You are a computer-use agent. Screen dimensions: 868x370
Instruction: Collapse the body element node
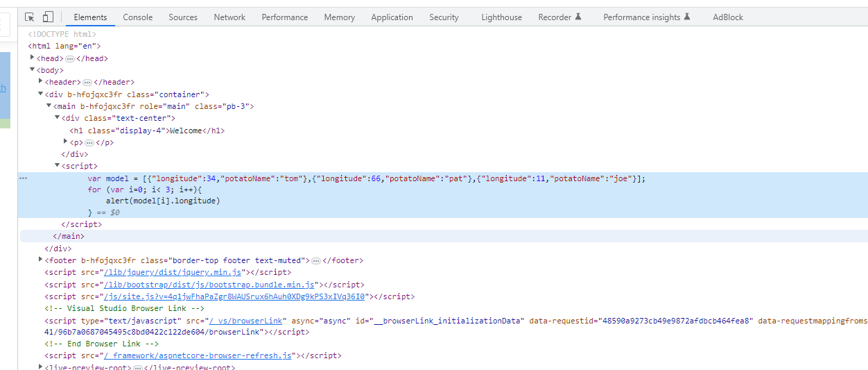(32, 70)
